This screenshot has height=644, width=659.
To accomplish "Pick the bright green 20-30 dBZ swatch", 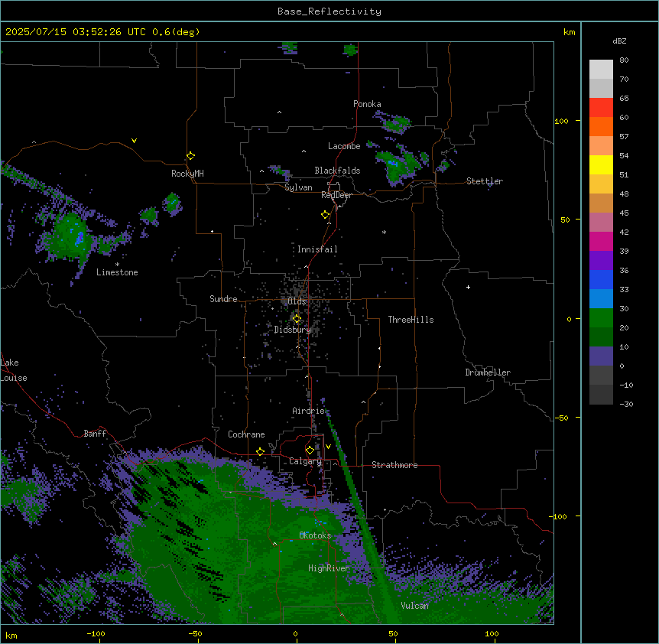I will tap(601, 318).
